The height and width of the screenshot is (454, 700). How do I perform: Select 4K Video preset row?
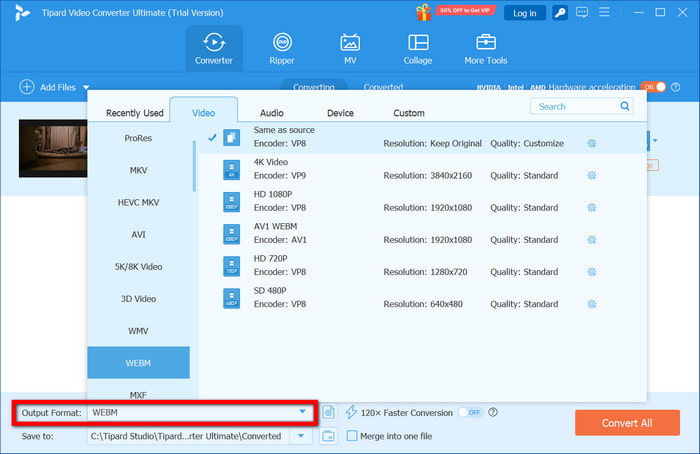click(x=422, y=169)
